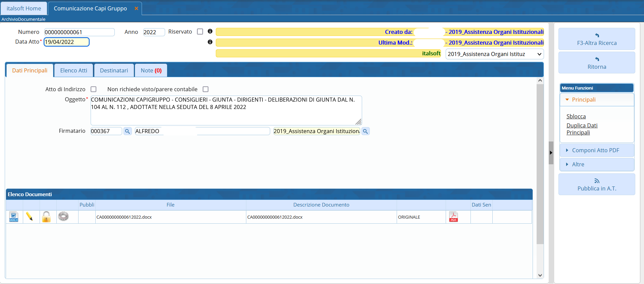The width and height of the screenshot is (644, 284).
Task: Open the DOCX document icon in the row
Action: pyautogui.click(x=14, y=217)
